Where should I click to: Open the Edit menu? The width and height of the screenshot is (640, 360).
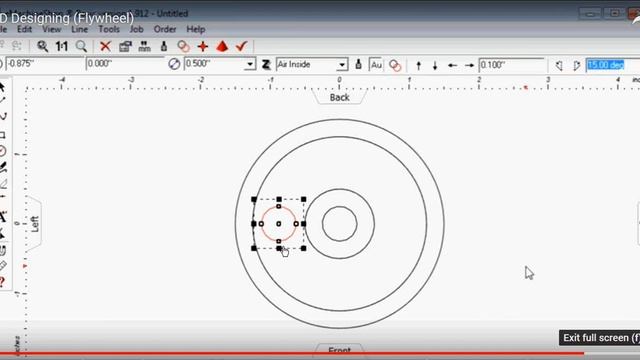click(24, 29)
